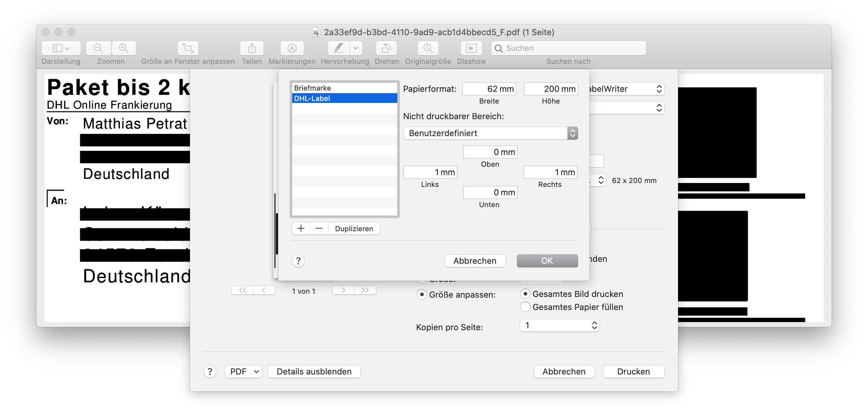Viewport: 868px width, 409px height.
Task: Click the window minimize button
Action: [x=59, y=32]
